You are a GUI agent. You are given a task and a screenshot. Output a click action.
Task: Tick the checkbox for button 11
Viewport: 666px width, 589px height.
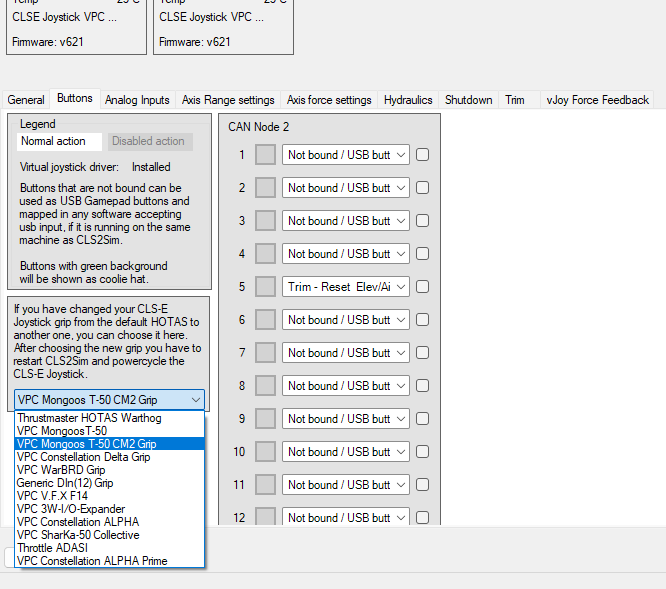click(x=422, y=485)
